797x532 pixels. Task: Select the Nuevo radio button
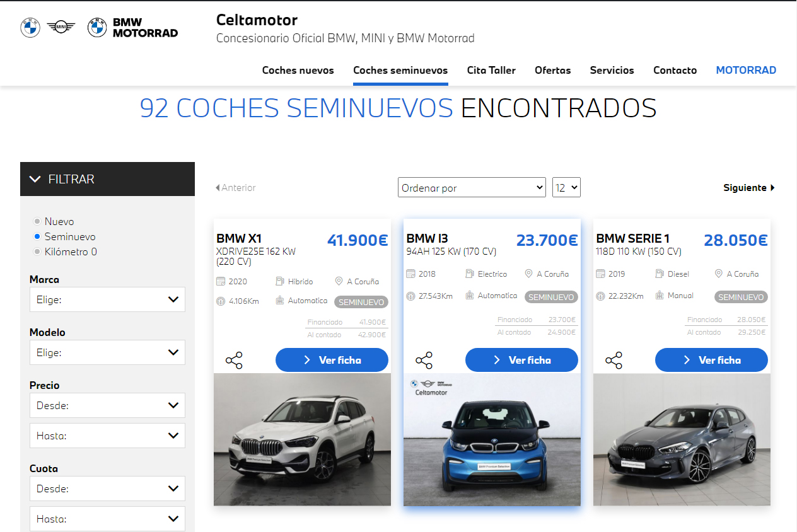pos(38,222)
